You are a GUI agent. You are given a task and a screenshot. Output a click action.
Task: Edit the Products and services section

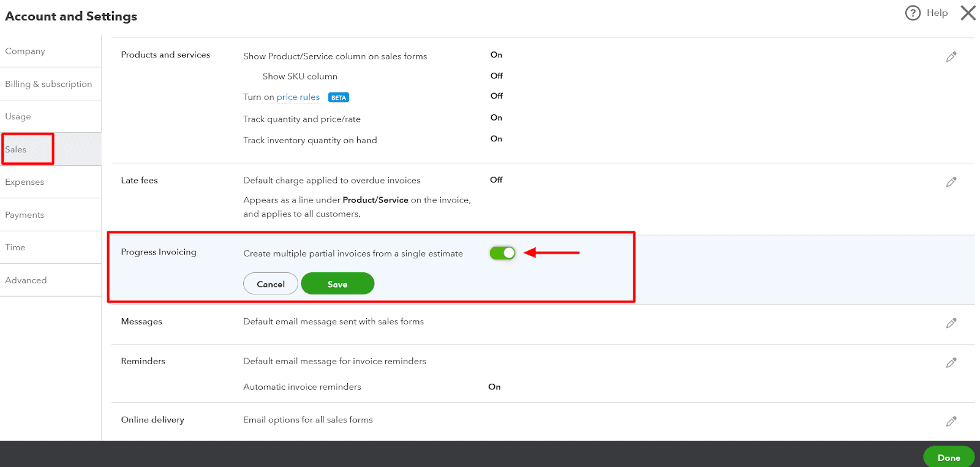(x=951, y=57)
